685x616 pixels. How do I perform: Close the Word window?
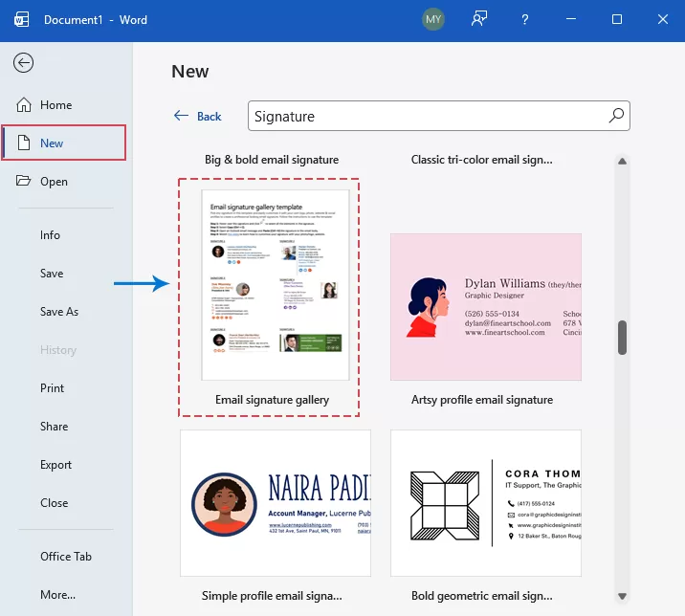663,19
